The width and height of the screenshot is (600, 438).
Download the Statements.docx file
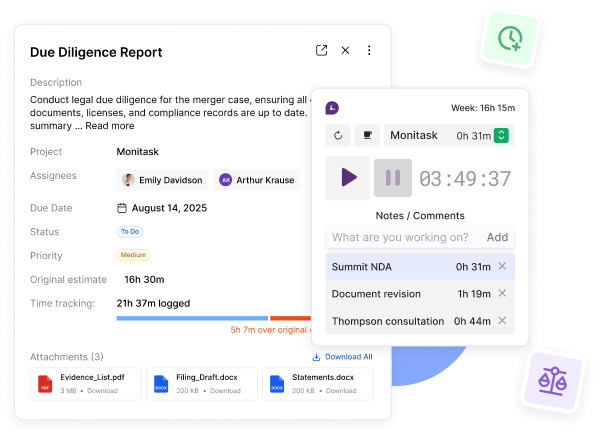click(x=341, y=391)
